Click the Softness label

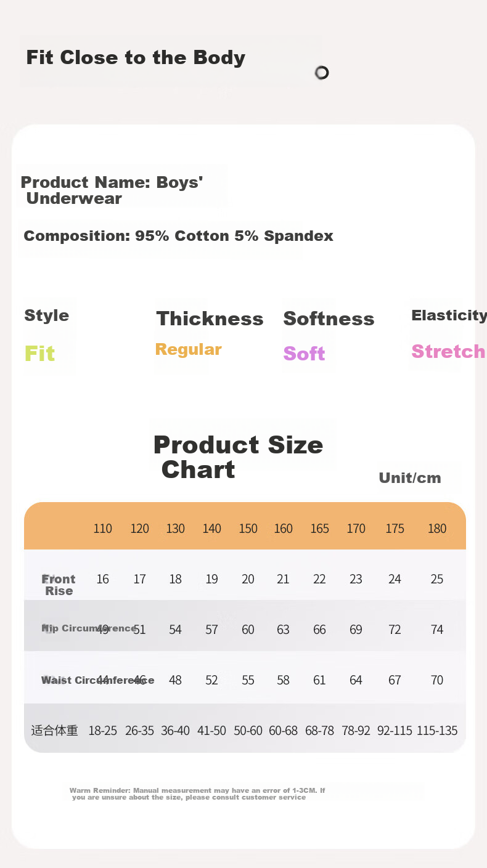[x=329, y=318]
